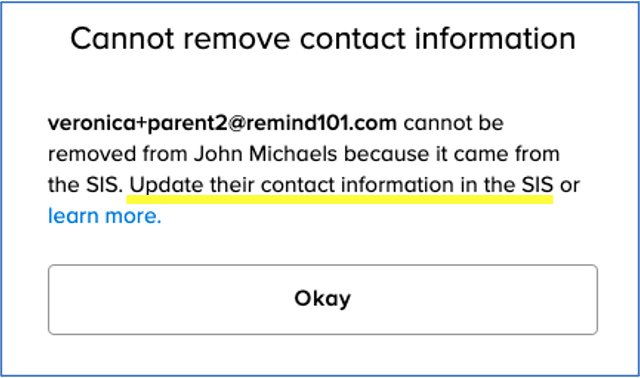Click the word "remove" in the heading
This screenshot has height=378, width=640.
tap(238, 39)
